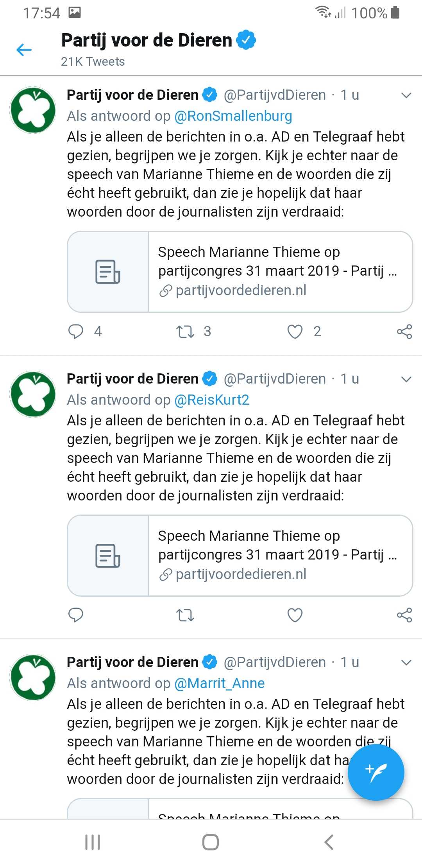Screen dimensions: 422x868
Task: Tap @Marrit_Anne mention link
Action: click(220, 683)
